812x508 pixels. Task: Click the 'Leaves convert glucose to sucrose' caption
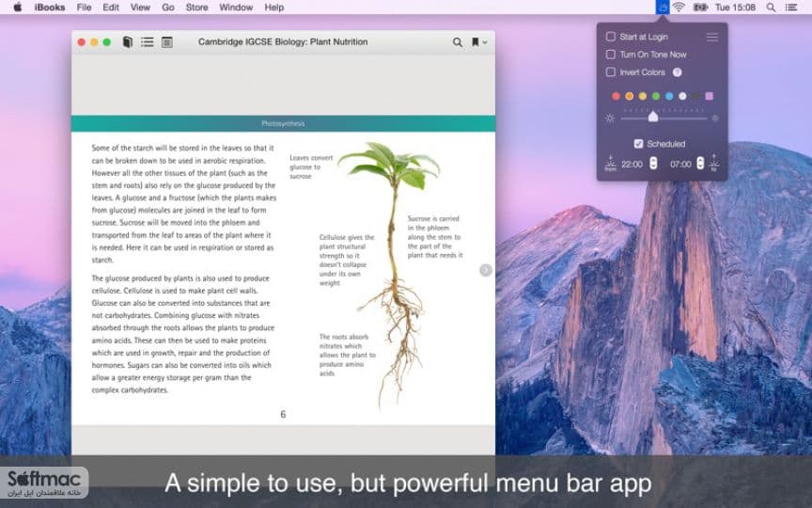point(311,167)
